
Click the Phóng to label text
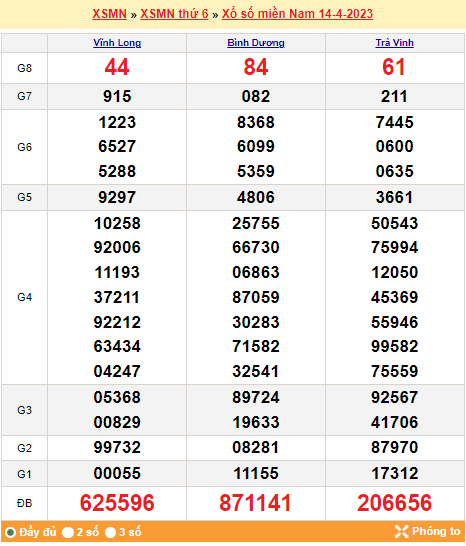[x=436, y=531]
